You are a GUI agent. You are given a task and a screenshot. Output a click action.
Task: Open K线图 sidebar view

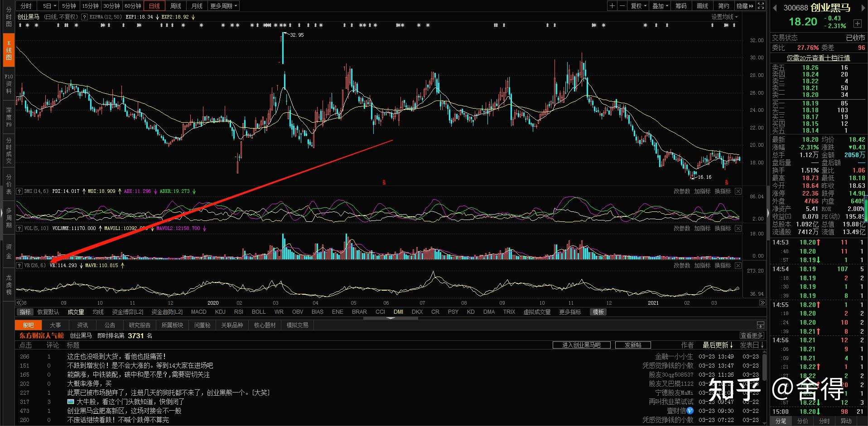pyautogui.click(x=9, y=51)
